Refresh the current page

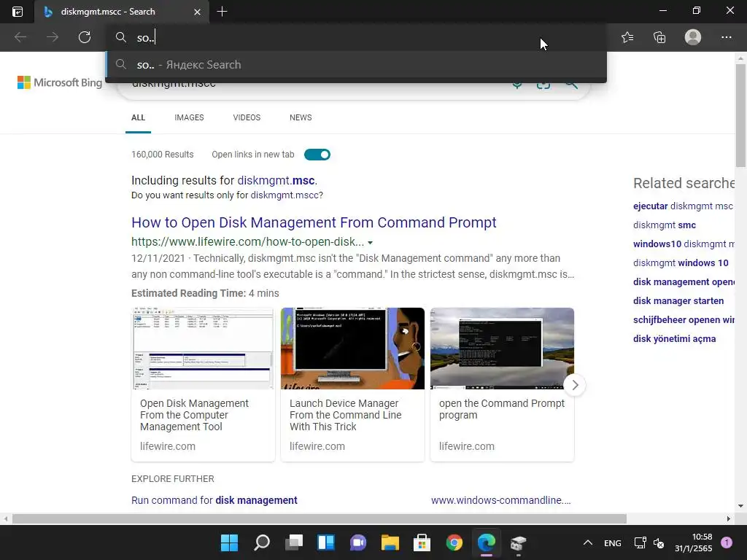(x=85, y=37)
